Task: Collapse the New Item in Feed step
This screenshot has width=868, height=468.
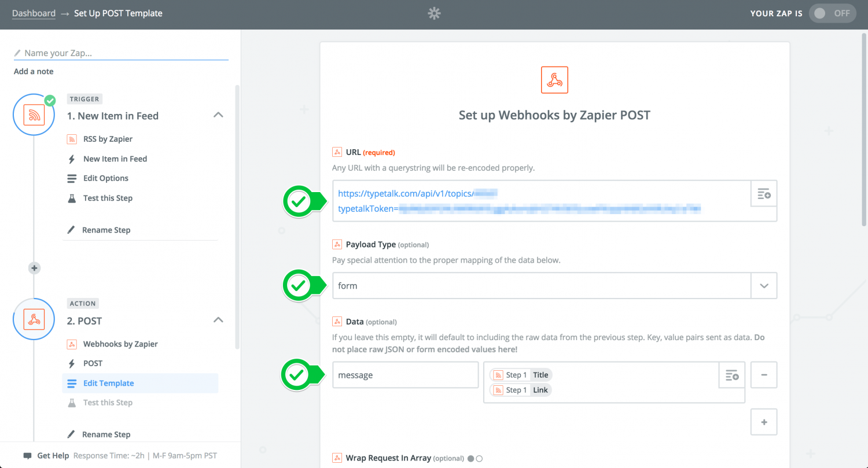Action: tap(218, 115)
